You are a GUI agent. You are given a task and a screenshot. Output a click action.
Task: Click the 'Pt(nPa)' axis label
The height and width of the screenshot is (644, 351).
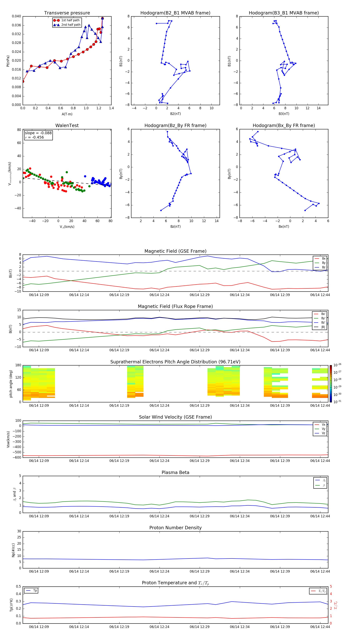click(8, 61)
